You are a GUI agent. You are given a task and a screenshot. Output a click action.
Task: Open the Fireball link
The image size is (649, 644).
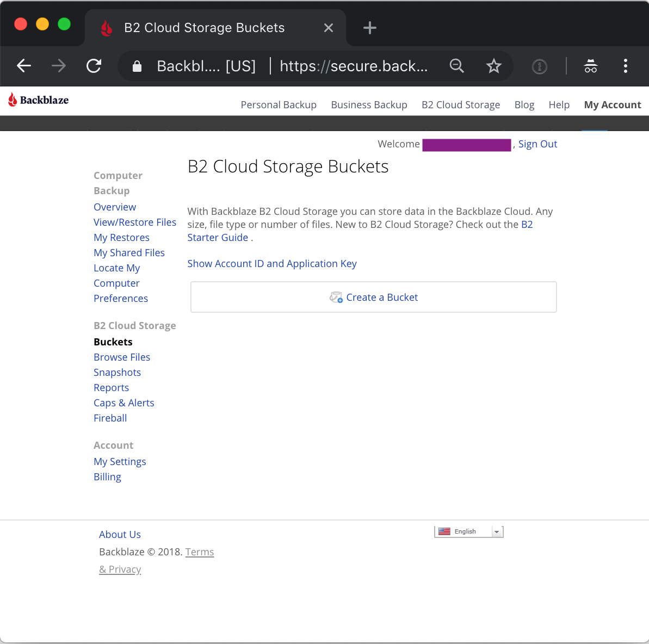(x=110, y=418)
